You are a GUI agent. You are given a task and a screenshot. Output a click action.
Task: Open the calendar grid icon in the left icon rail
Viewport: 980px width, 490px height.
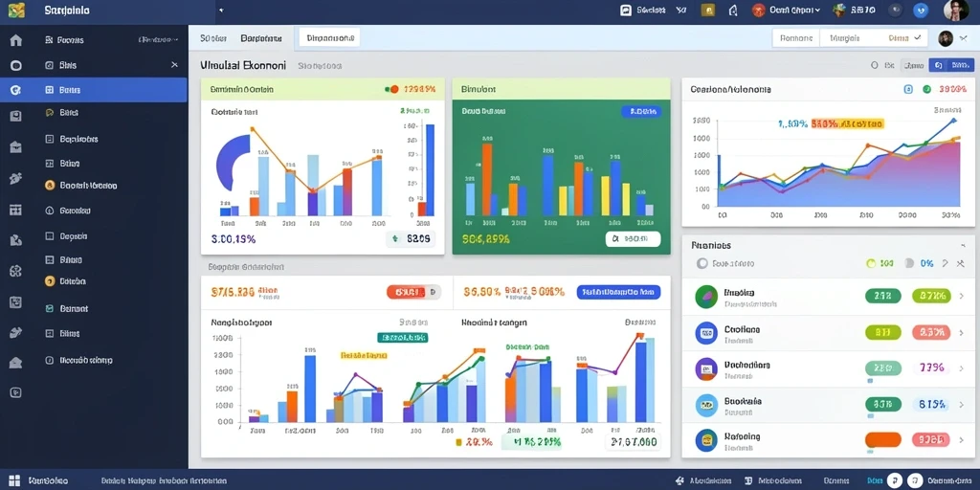(x=15, y=210)
